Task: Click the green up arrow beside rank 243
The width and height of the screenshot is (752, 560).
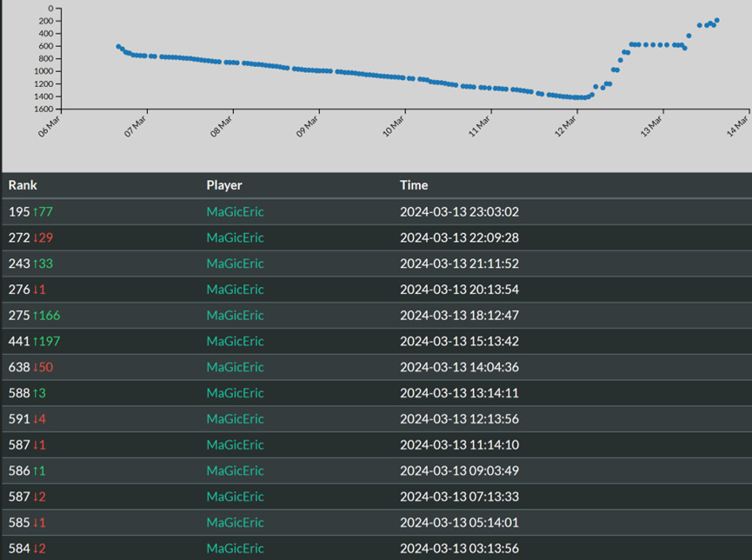Action: 36,263
